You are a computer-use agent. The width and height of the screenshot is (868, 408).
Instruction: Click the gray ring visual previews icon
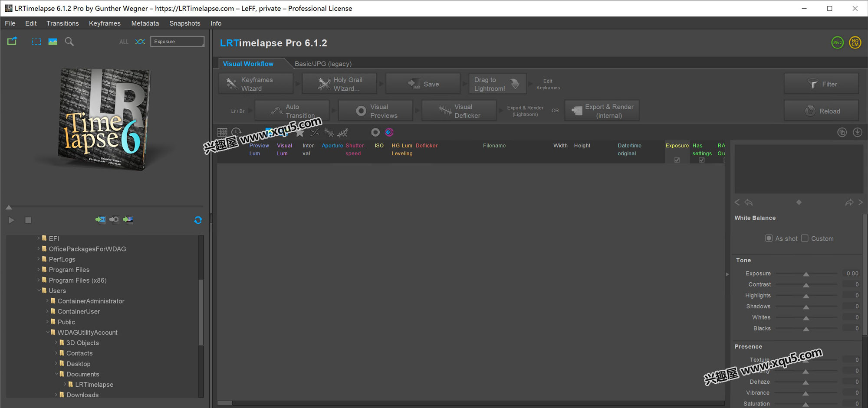(375, 132)
